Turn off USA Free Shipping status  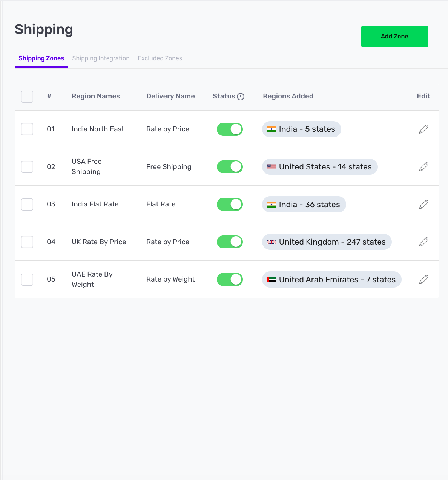pyautogui.click(x=230, y=167)
